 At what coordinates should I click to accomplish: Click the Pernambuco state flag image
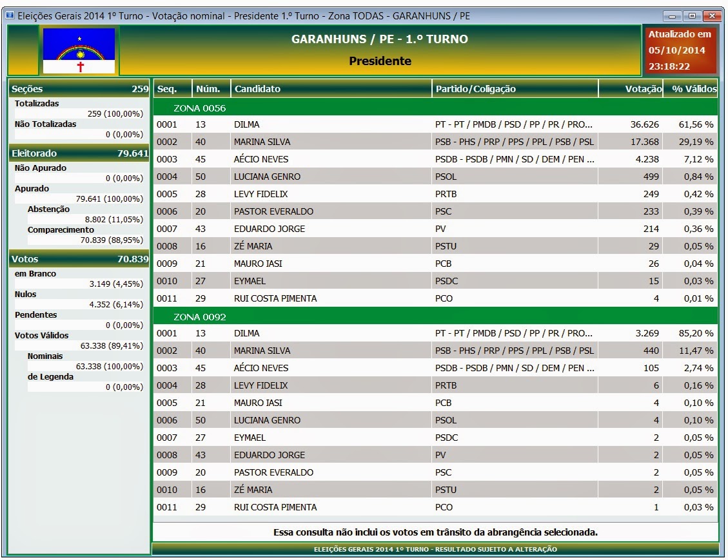79,50
